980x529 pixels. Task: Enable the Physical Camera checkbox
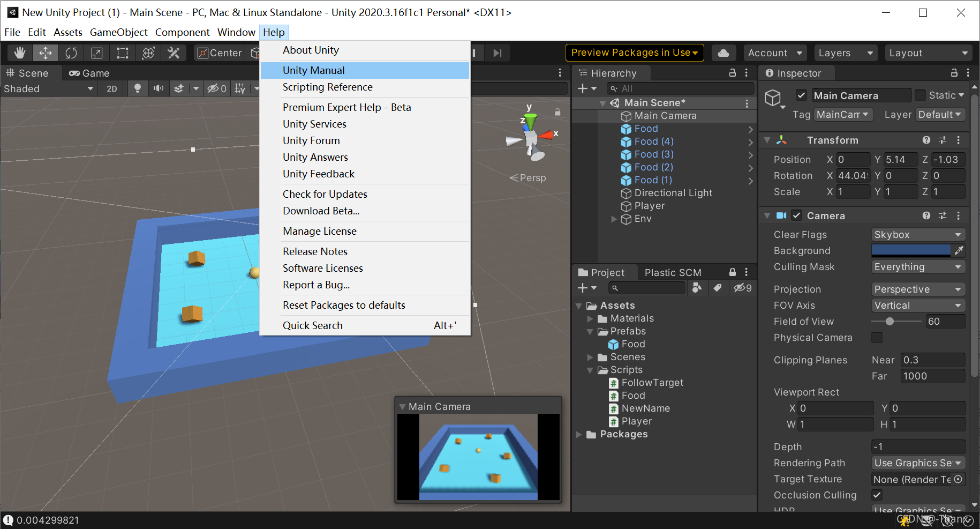tap(877, 337)
